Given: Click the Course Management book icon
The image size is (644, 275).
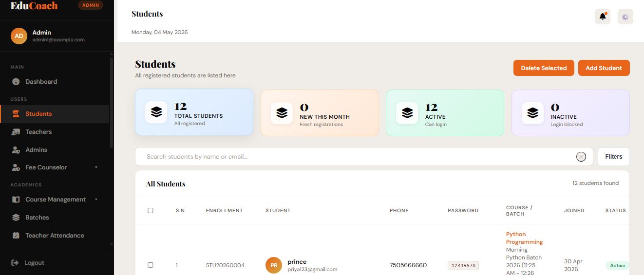Looking at the screenshot, I should pyautogui.click(x=16, y=200).
